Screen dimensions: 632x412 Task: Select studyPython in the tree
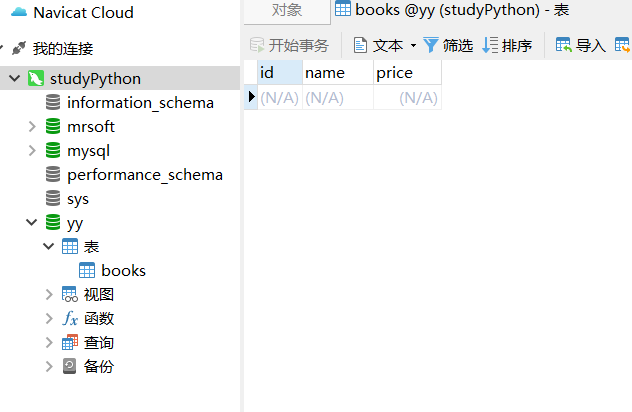pyautogui.click(x=96, y=79)
